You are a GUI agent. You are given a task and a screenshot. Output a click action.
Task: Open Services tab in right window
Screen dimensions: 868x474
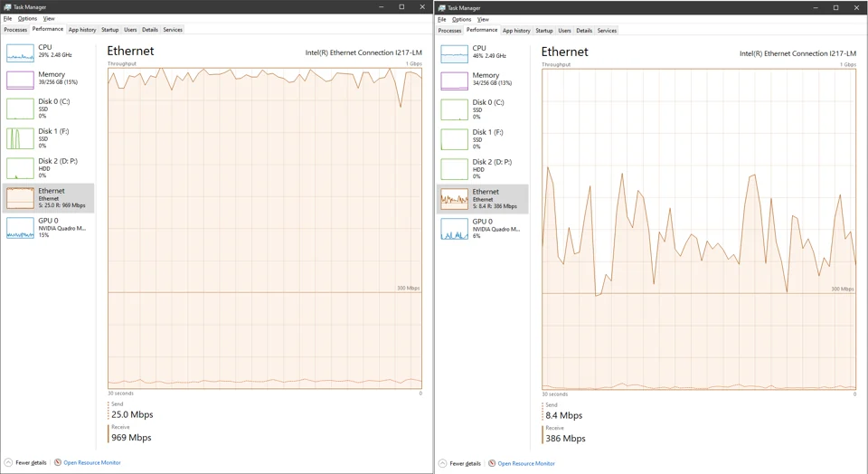click(607, 31)
